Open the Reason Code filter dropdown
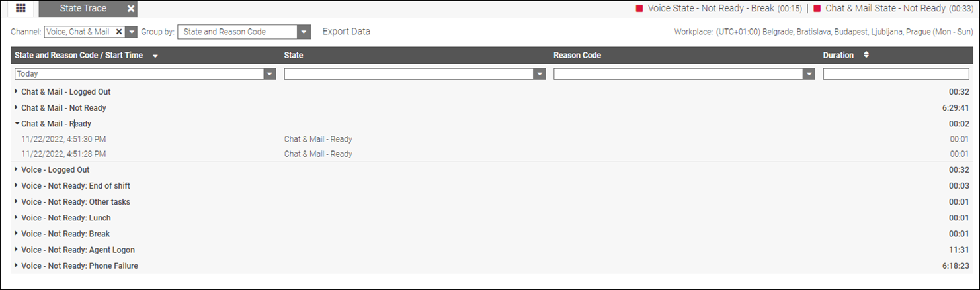The height and width of the screenshot is (290, 980). pyautogui.click(x=809, y=74)
